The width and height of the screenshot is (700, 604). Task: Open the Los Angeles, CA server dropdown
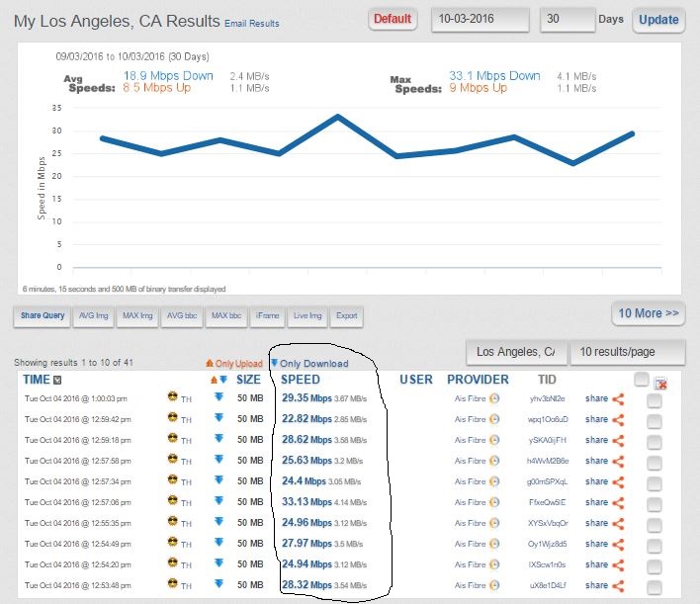click(515, 352)
